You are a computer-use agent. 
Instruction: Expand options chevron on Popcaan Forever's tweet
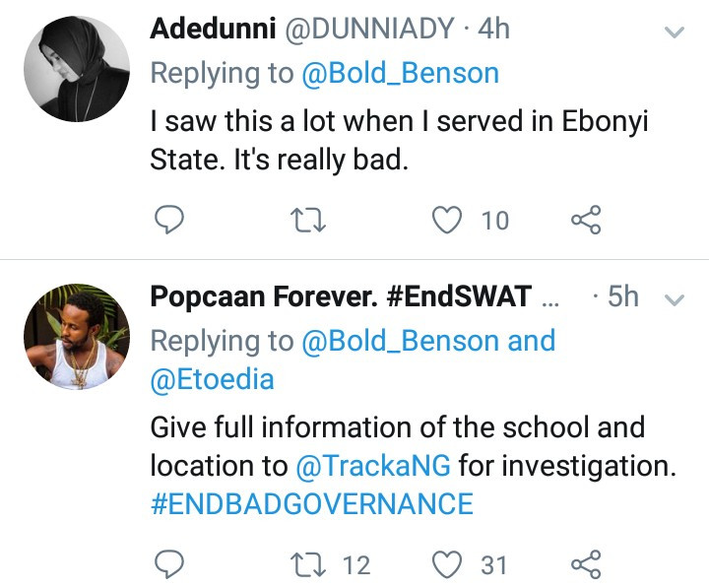point(675,298)
